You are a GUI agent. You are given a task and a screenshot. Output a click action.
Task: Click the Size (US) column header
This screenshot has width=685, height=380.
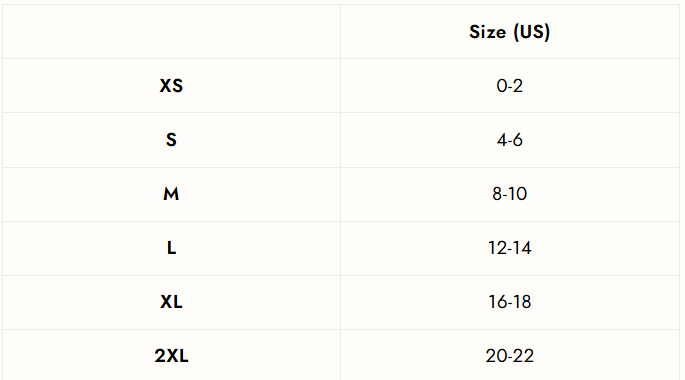tap(509, 32)
